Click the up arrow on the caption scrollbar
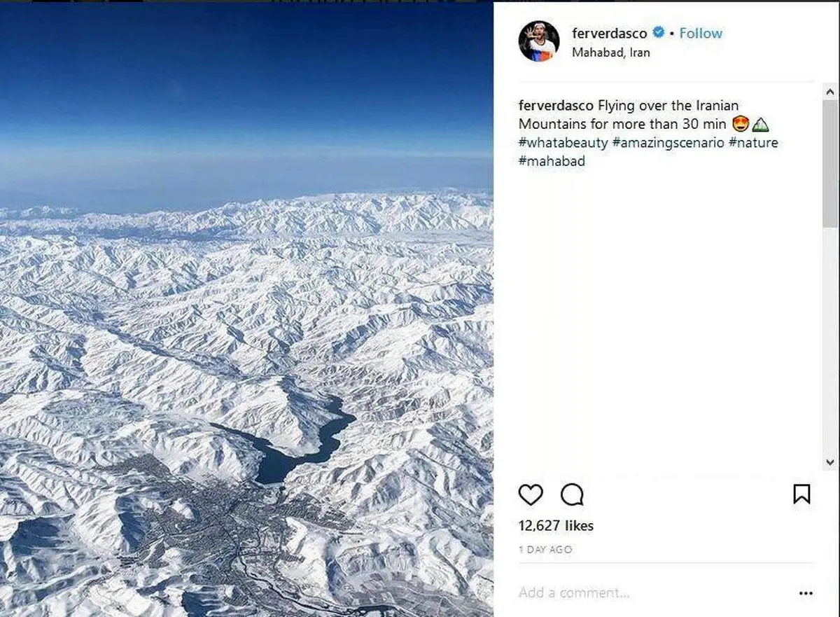The image size is (840, 617). (830, 90)
